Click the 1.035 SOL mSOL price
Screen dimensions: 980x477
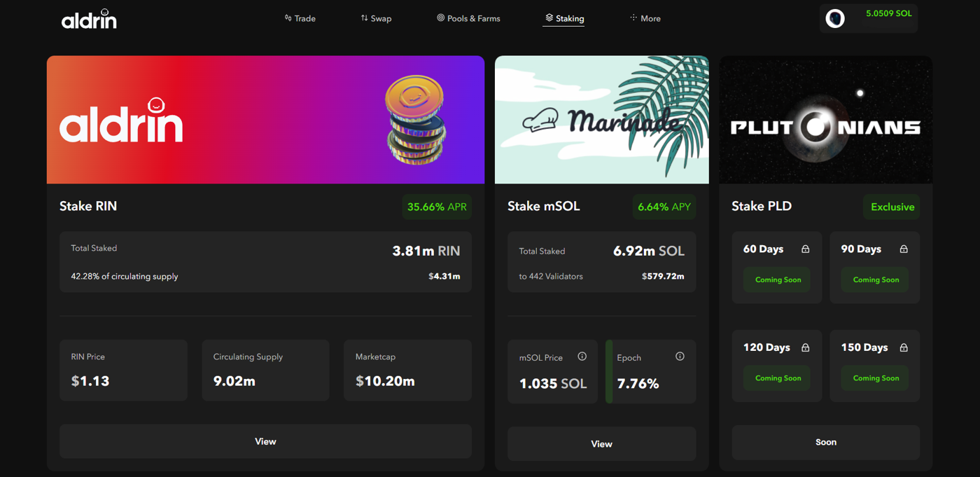pos(553,384)
